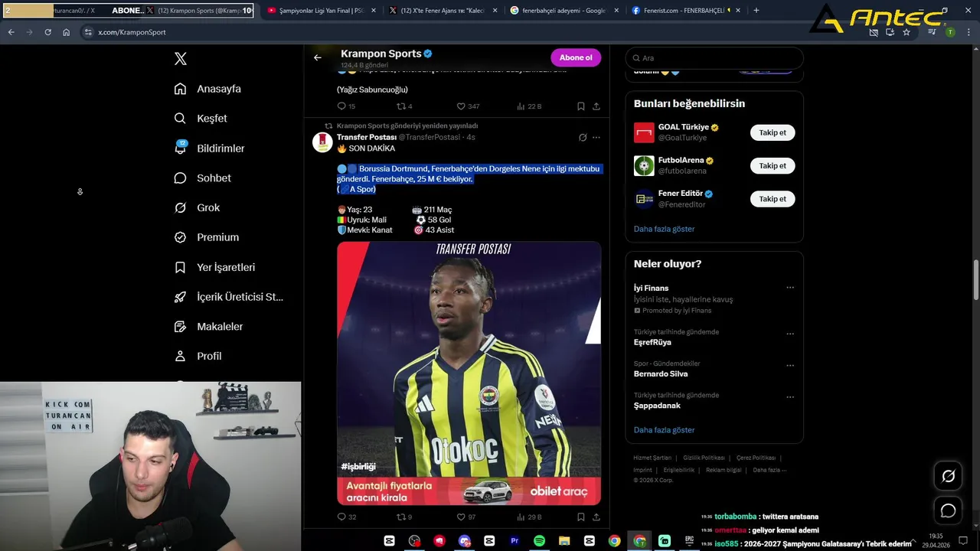Open the Şappadanak trend
This screenshot has width=980, height=551.
tap(657, 406)
